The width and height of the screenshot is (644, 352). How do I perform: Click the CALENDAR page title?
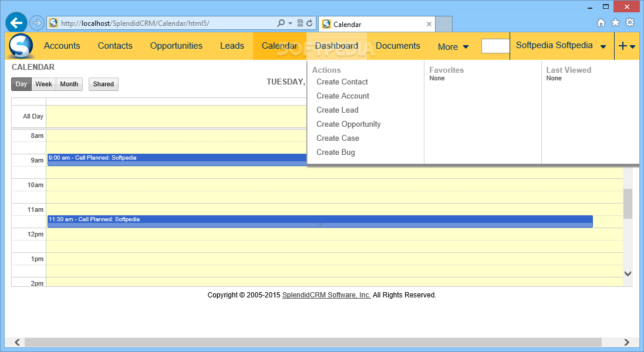33,67
